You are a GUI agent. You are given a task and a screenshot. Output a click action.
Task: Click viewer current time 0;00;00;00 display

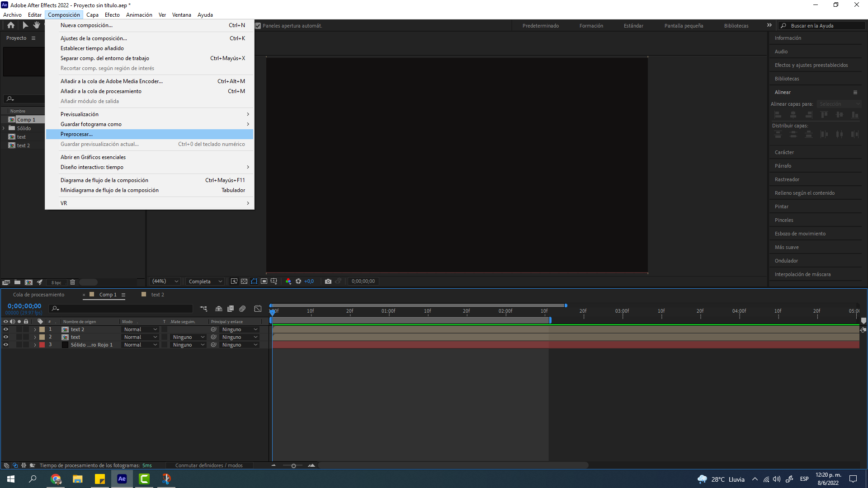(x=363, y=281)
